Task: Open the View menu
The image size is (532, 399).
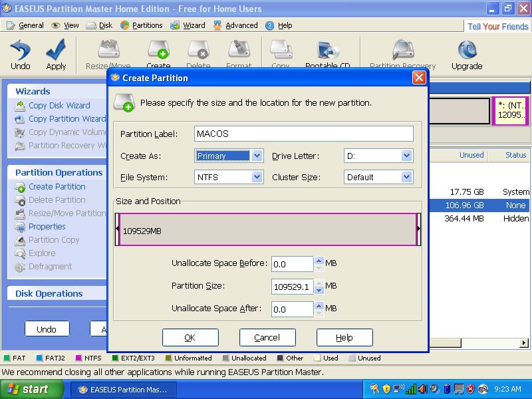Action: (65, 25)
